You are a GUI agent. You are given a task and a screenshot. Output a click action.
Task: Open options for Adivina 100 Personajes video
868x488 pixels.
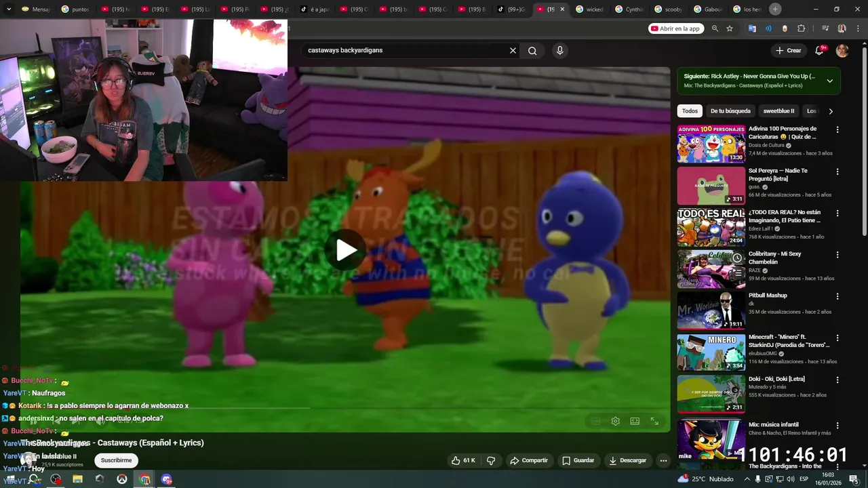point(837,129)
